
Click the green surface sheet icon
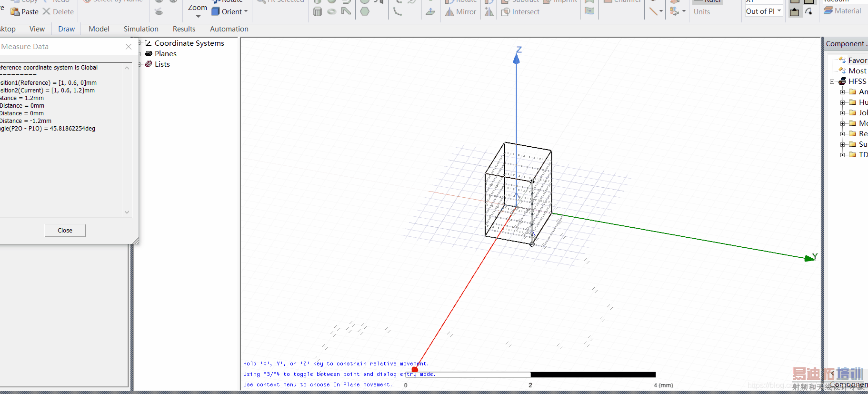pyautogui.click(x=589, y=11)
